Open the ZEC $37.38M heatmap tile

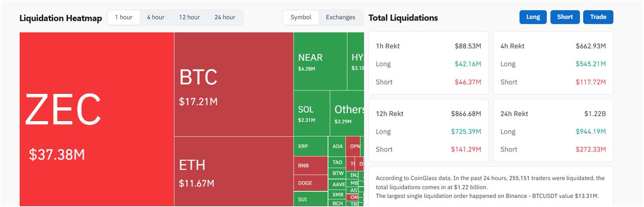point(97,119)
